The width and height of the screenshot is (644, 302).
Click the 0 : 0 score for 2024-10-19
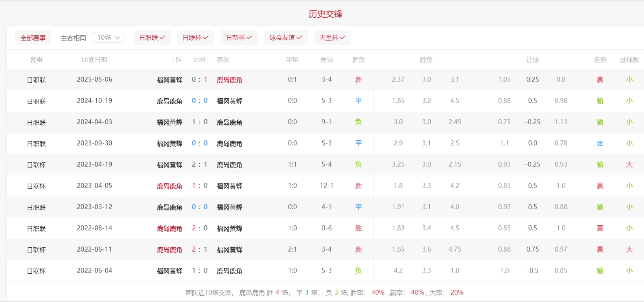click(x=199, y=101)
